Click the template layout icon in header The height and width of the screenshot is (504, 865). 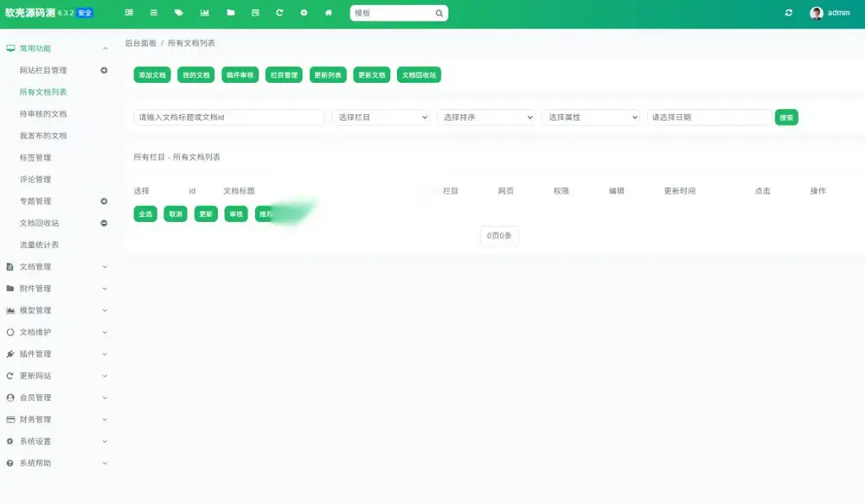255,13
